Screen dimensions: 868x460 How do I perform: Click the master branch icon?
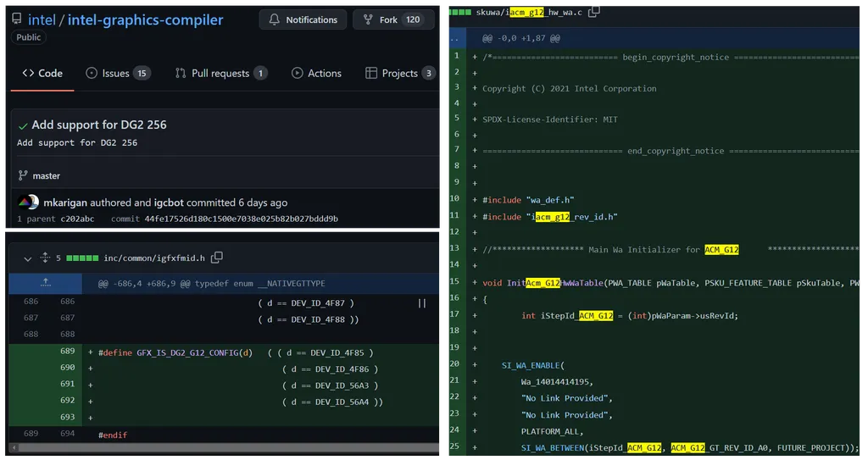[x=23, y=175]
